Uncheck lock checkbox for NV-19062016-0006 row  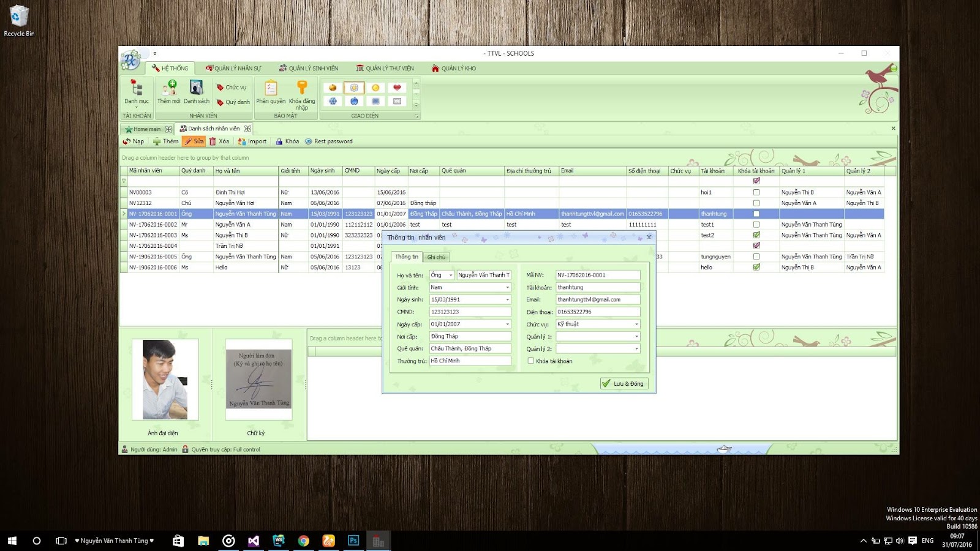pos(756,267)
